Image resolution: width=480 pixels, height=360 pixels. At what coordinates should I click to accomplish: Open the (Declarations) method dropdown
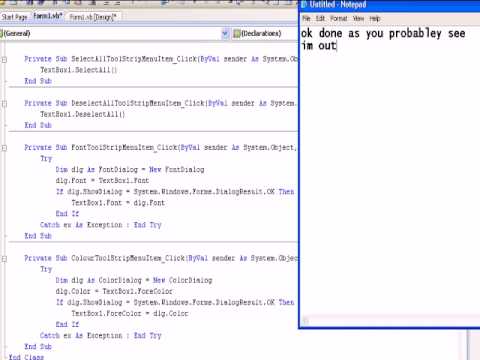point(265,33)
